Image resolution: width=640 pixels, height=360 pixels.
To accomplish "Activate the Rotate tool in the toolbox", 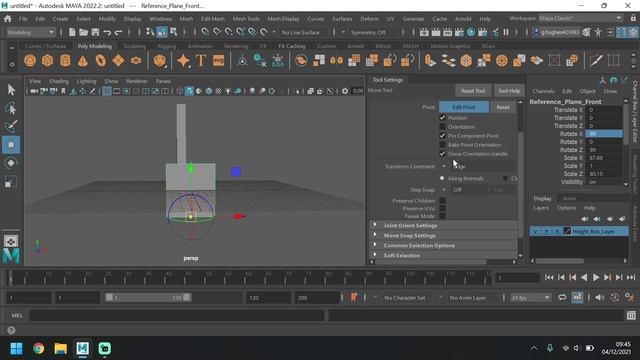I will point(11,163).
